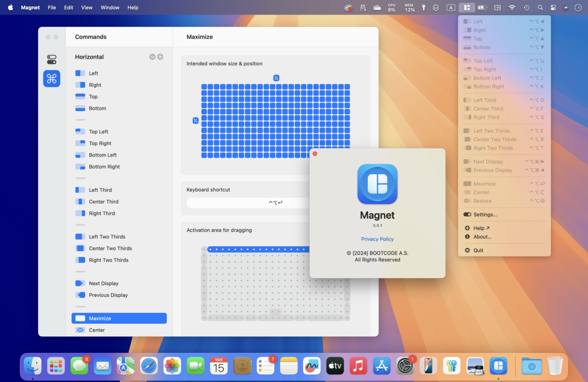The image size is (588, 382).
Task: Open Magnet app in the Dock
Action: coord(498,366)
